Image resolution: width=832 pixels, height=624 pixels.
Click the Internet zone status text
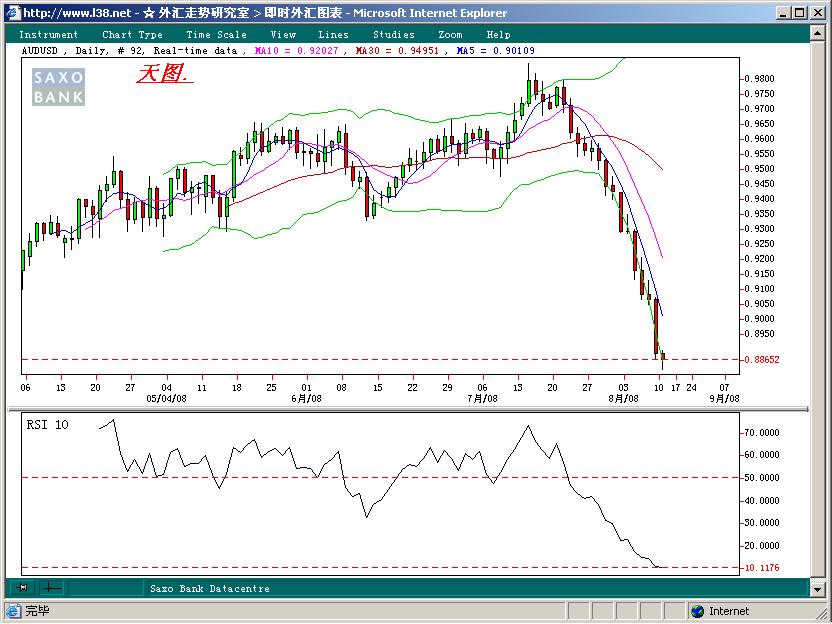(x=729, y=611)
